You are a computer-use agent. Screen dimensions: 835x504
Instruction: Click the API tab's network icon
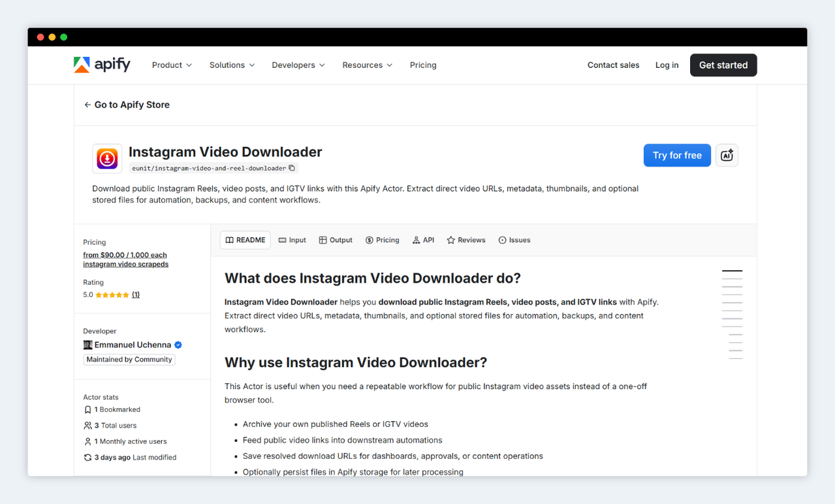click(x=416, y=240)
